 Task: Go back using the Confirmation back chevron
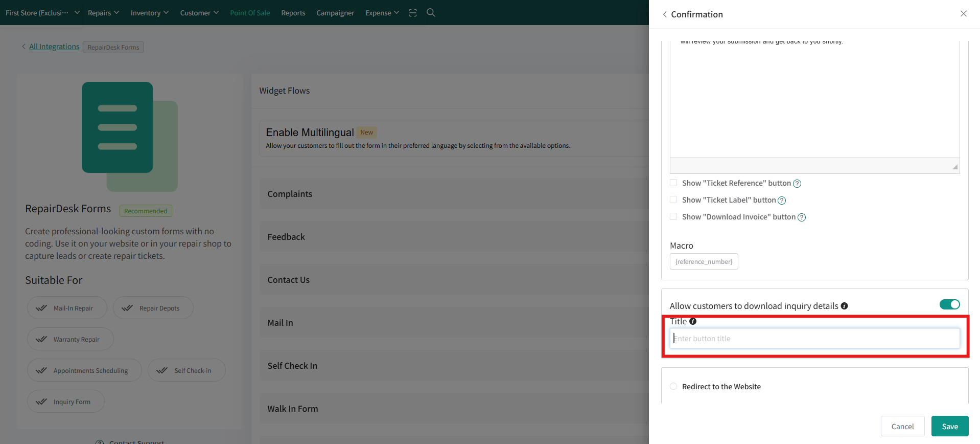pyautogui.click(x=665, y=14)
